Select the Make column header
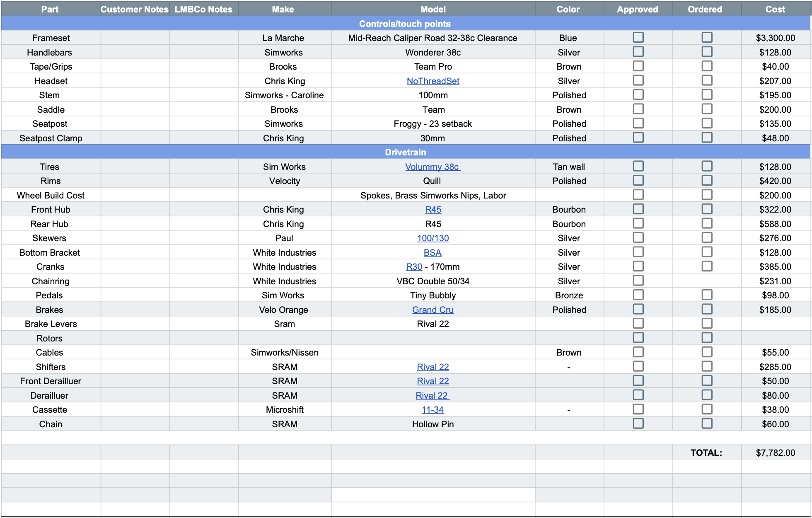This screenshot has width=812, height=518. 285,9
